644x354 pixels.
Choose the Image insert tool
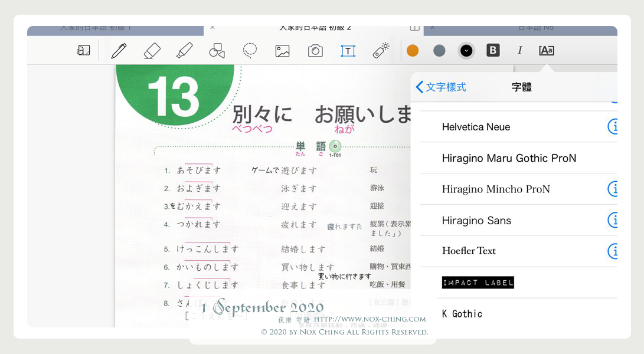[x=283, y=51]
